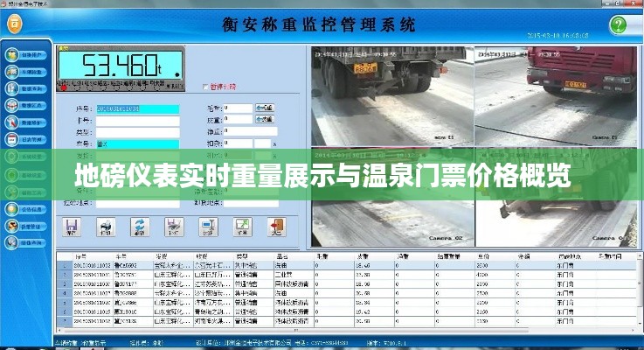The image size is (644, 350).
Task: Click the exit door icon
Action: (x=276, y=227)
